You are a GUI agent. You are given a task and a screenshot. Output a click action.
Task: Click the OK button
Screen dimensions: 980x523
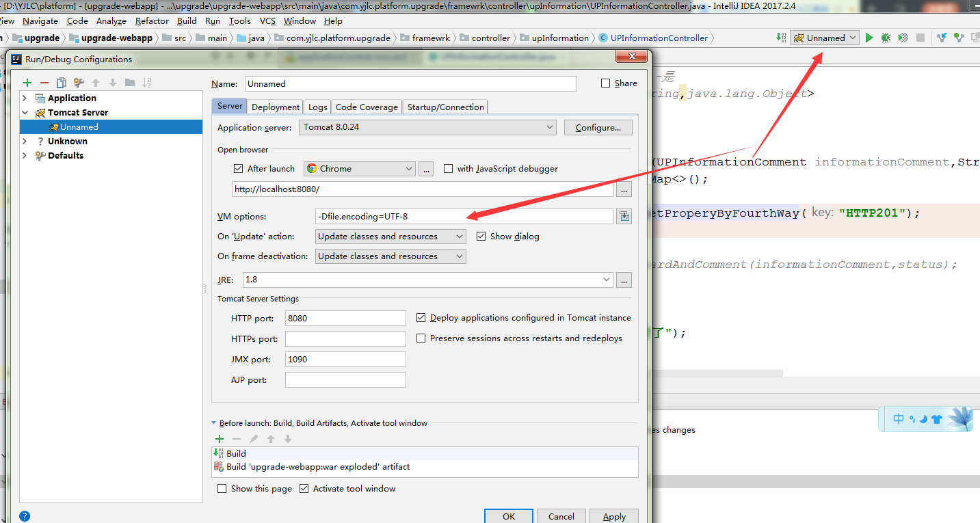(x=509, y=516)
